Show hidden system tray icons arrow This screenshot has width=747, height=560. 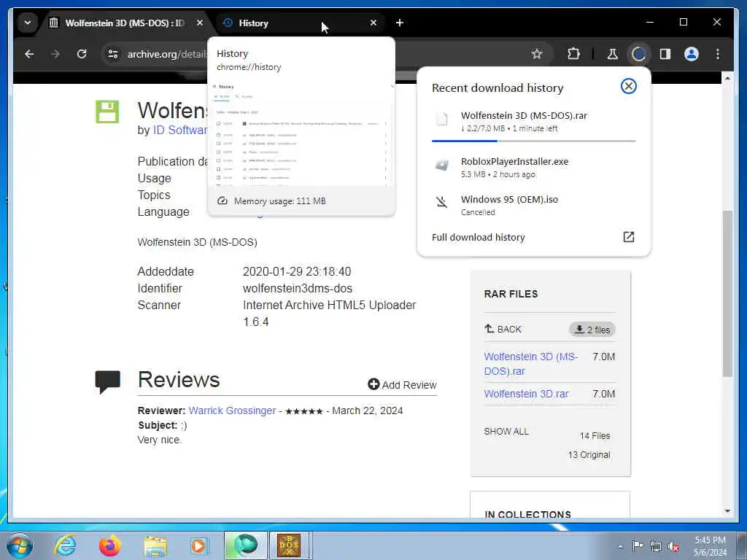pos(620,545)
